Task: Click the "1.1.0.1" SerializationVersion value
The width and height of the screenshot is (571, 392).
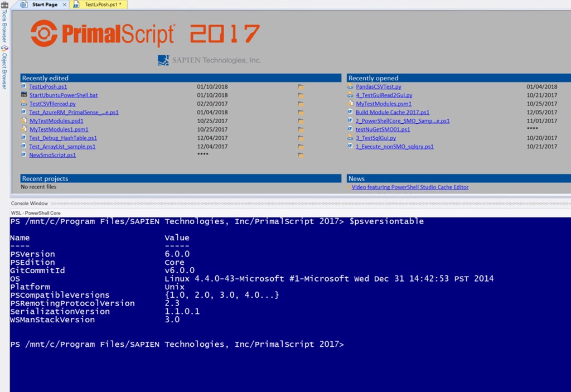Action: 182,312
